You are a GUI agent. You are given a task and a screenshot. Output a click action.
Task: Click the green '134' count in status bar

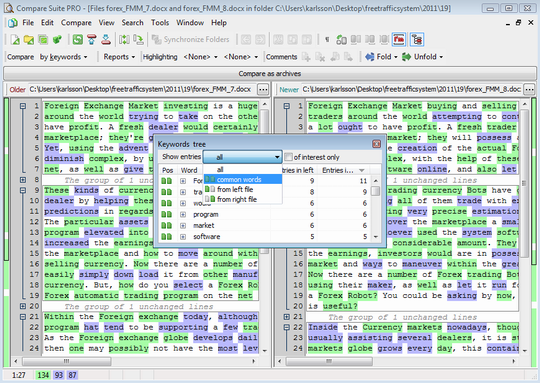pyautogui.click(x=43, y=375)
